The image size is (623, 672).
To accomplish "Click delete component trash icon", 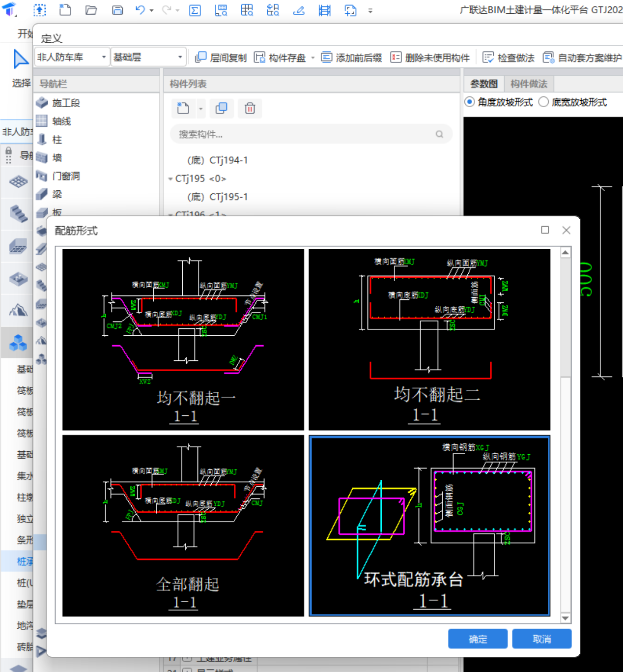I will pyautogui.click(x=250, y=108).
